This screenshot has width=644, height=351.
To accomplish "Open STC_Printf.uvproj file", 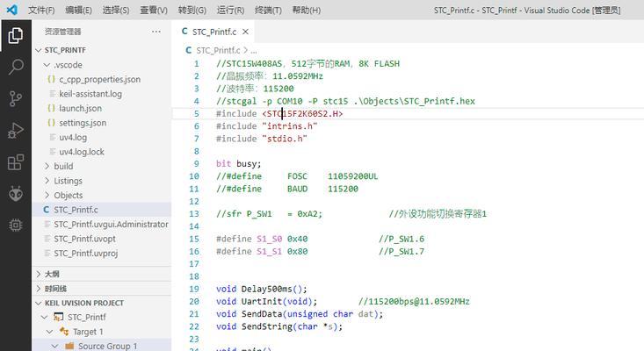I will click(86, 254).
